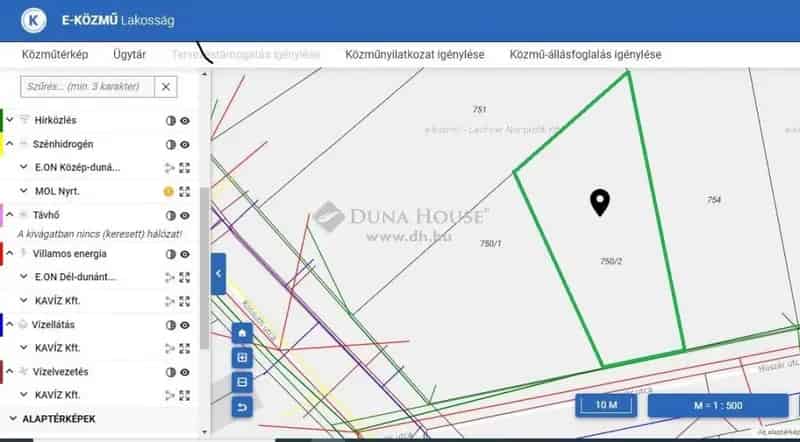Click the orange warning icon on MOL Nyrt.

coord(168,191)
